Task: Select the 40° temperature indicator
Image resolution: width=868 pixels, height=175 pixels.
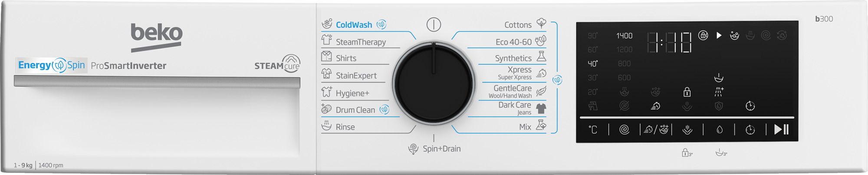Action: point(592,63)
